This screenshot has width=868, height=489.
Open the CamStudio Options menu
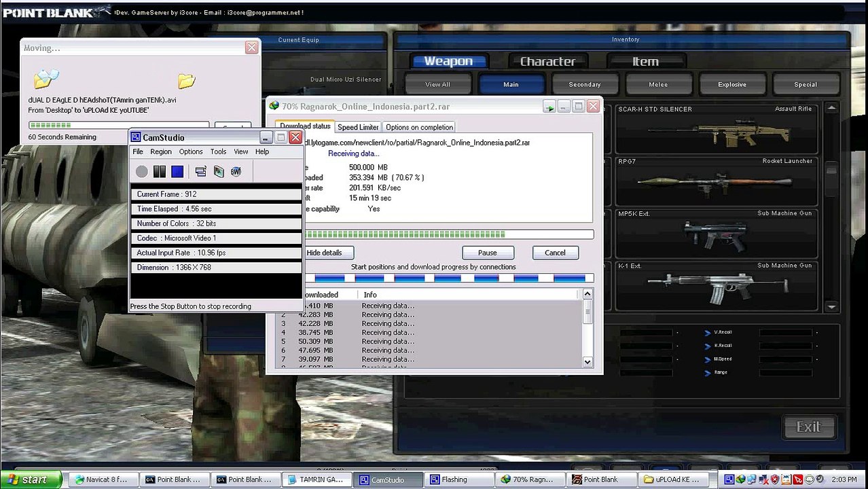[191, 151]
